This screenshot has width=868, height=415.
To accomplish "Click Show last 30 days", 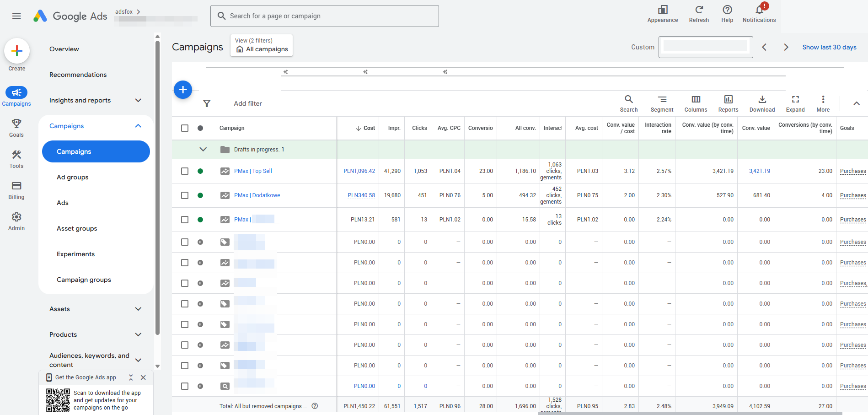I will [829, 47].
